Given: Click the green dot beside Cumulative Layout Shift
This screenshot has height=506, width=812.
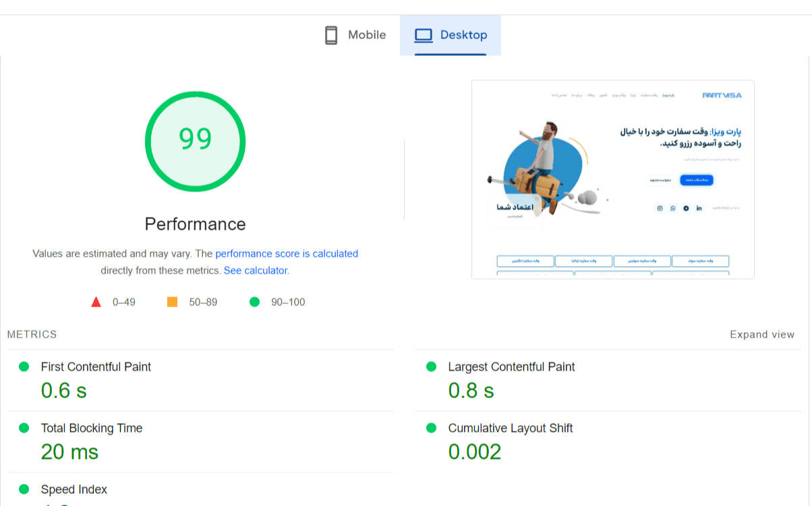Looking at the screenshot, I should point(432,429).
